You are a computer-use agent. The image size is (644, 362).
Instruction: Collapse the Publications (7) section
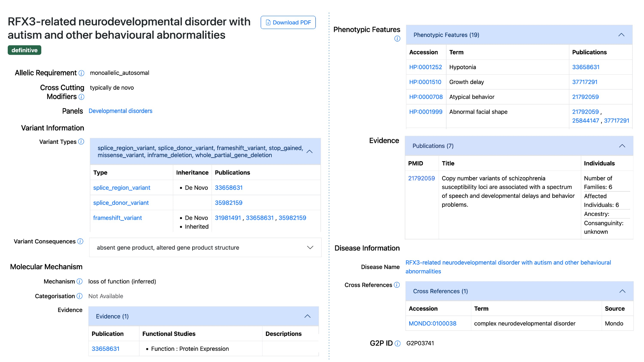(x=622, y=146)
